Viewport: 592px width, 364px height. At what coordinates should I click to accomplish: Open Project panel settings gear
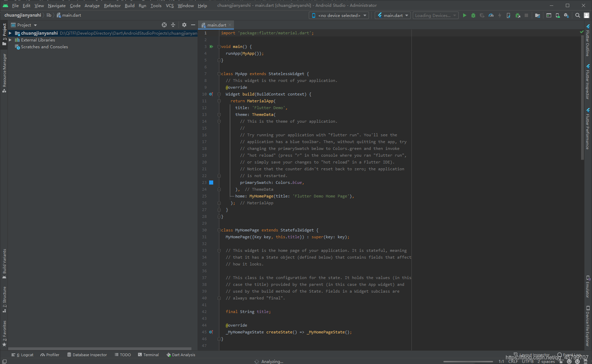click(184, 25)
